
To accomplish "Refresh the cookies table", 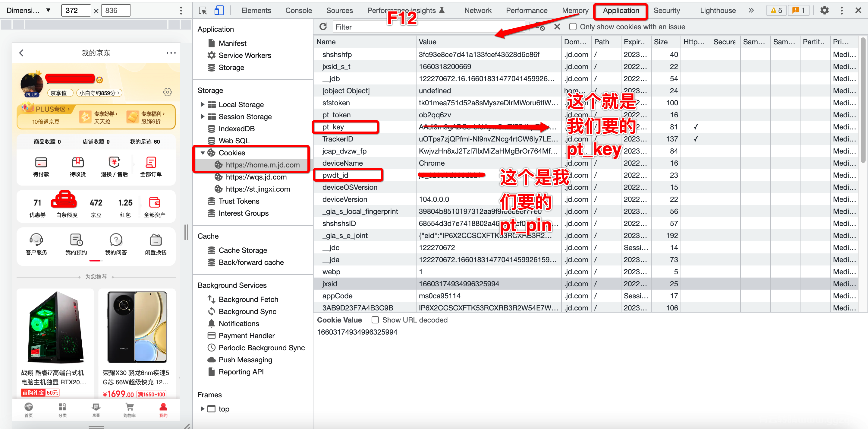I will tap(323, 27).
